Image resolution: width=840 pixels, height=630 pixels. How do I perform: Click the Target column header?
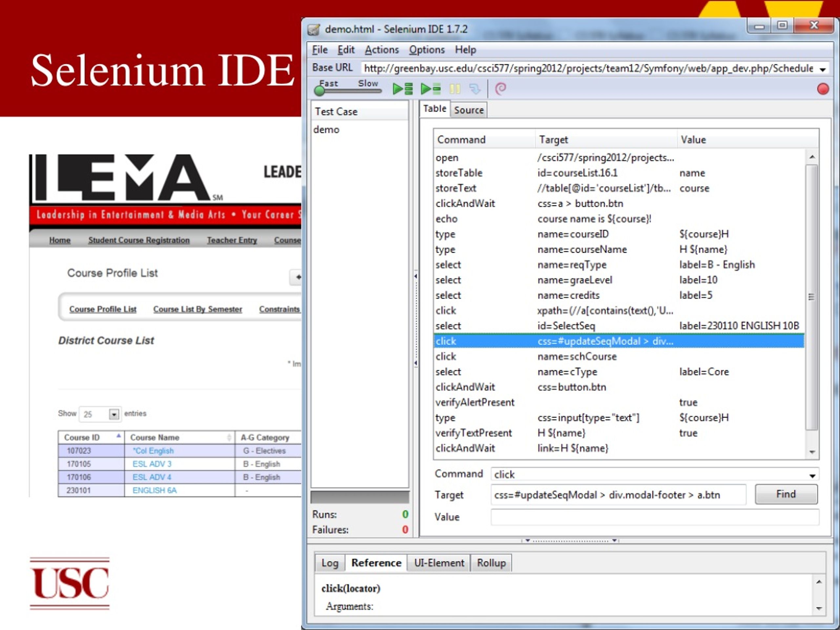pyautogui.click(x=606, y=140)
